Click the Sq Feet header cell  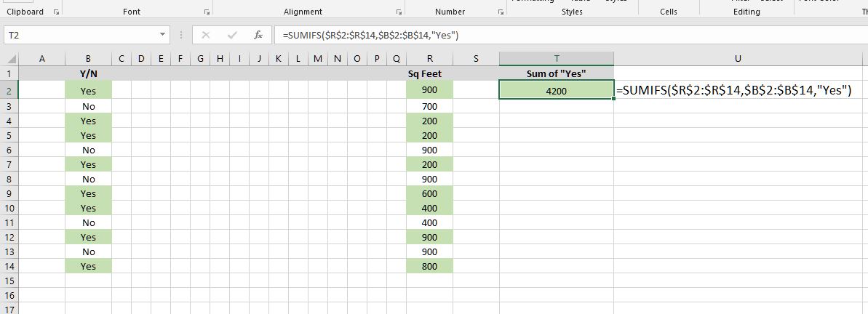(429, 73)
